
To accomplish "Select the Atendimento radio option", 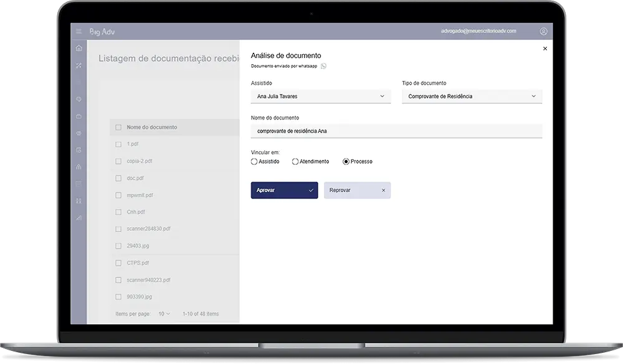I will pos(295,162).
